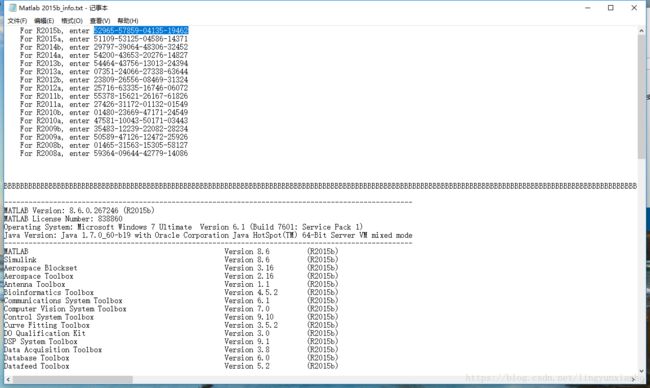650x388 pixels.
Task: Click 'Version 4.5.2' of Bioinformatics Toolbox
Action: 251,293
